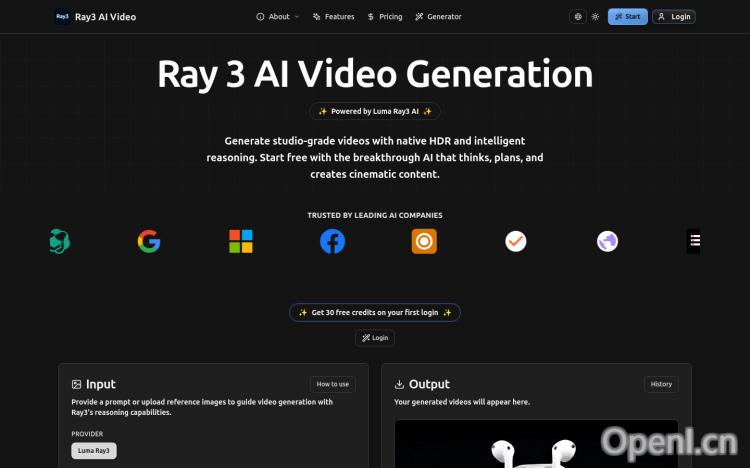Open the About menu item
This screenshot has width=750, height=468.
point(277,17)
